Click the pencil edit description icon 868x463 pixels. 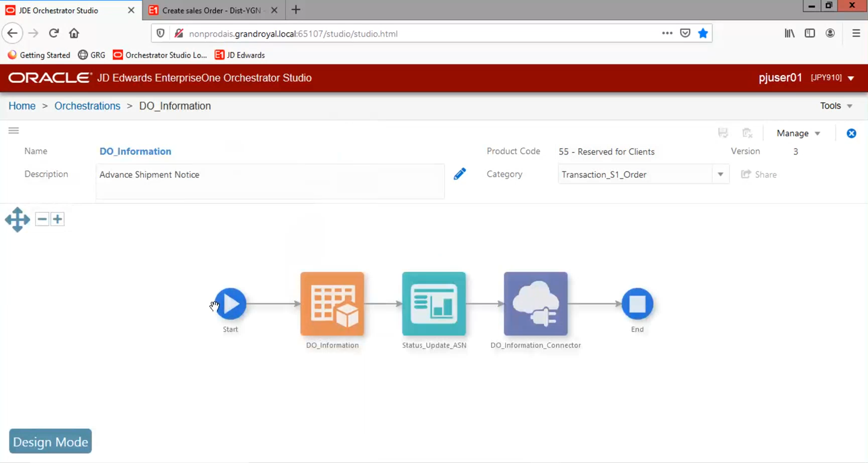tap(460, 174)
